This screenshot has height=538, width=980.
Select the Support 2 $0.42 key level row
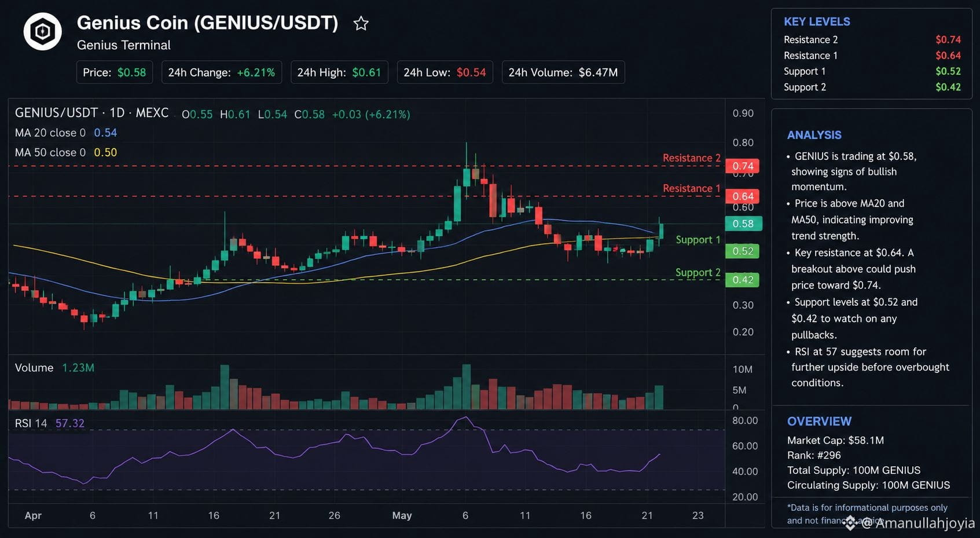pos(872,87)
